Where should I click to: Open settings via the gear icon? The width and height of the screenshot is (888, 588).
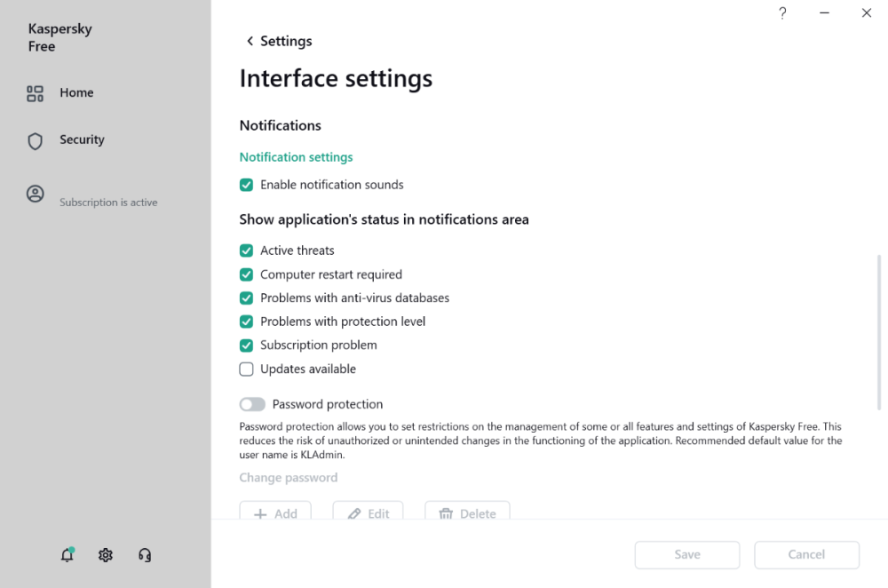[106, 555]
